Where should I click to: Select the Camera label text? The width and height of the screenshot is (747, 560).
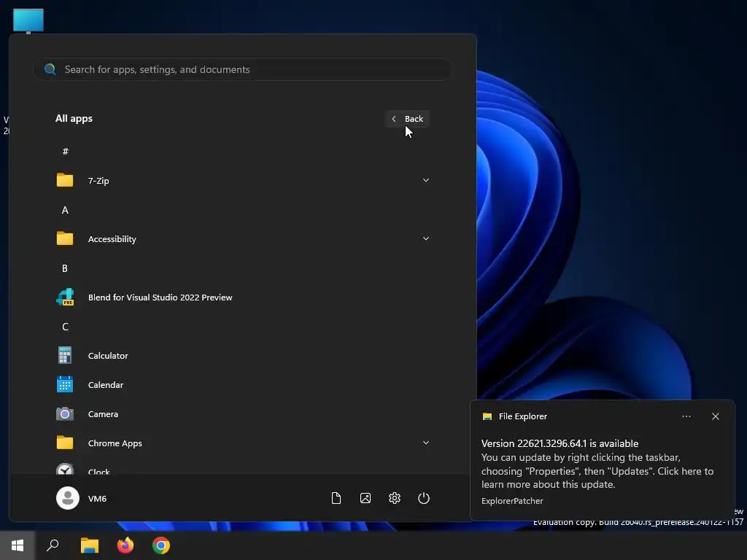click(103, 414)
